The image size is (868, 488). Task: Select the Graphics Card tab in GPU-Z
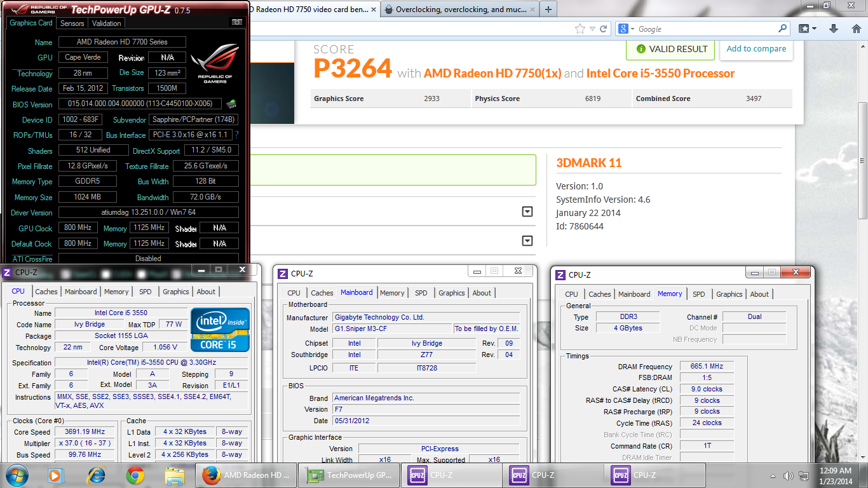pyautogui.click(x=31, y=23)
